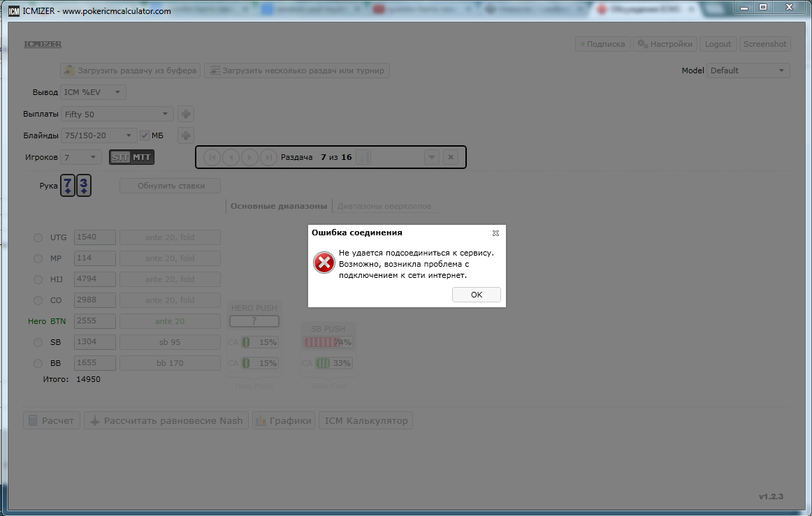Click Обнулить ставки button
Image resolution: width=812 pixels, height=516 pixels.
point(171,186)
